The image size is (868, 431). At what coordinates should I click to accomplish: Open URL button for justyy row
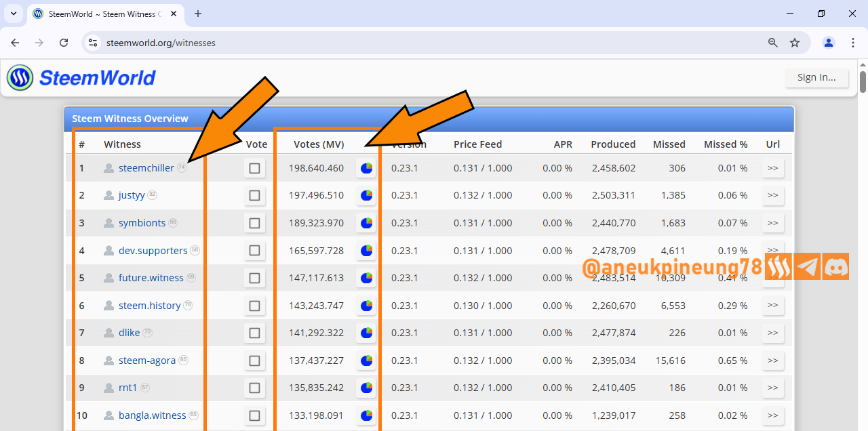(772, 195)
